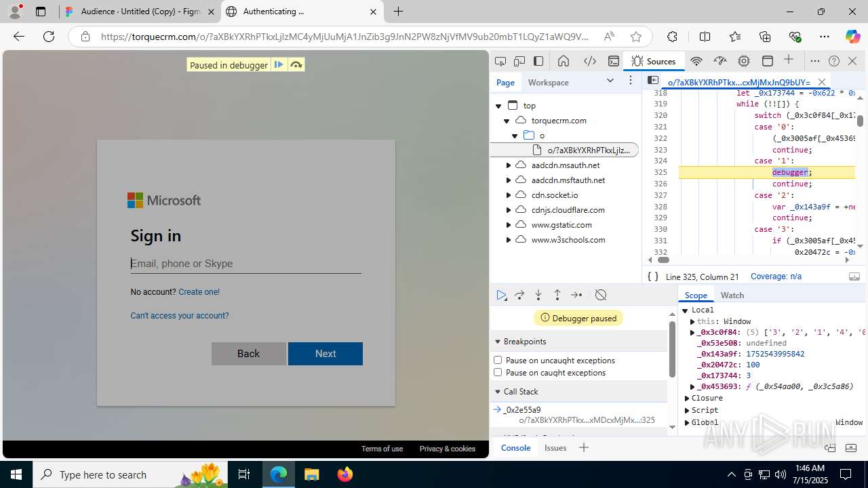
Task: Open Performance panel gauge icon
Action: pos(720,61)
